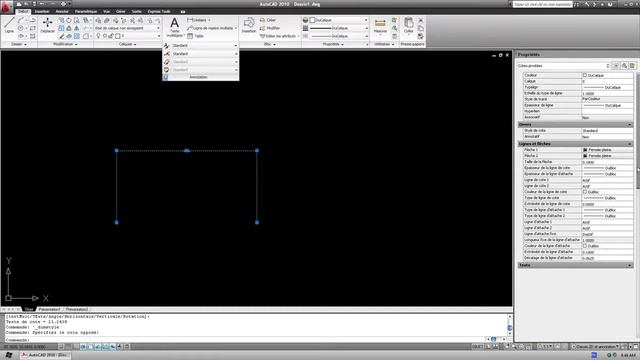The width and height of the screenshot is (640, 360).
Task: Click the keyword search box in title bar
Action: coord(542,4)
